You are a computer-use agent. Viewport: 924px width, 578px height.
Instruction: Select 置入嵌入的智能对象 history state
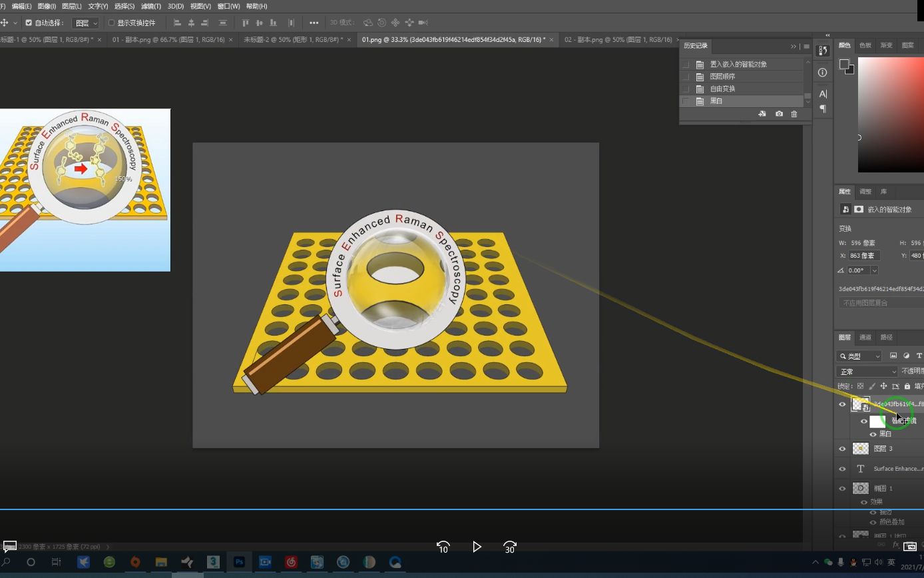742,65
